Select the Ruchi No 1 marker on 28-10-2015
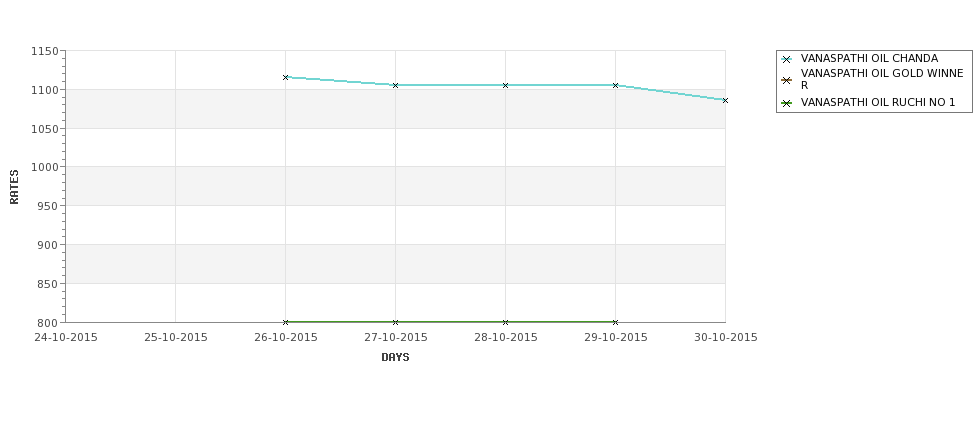The image size is (975, 429). [506, 322]
